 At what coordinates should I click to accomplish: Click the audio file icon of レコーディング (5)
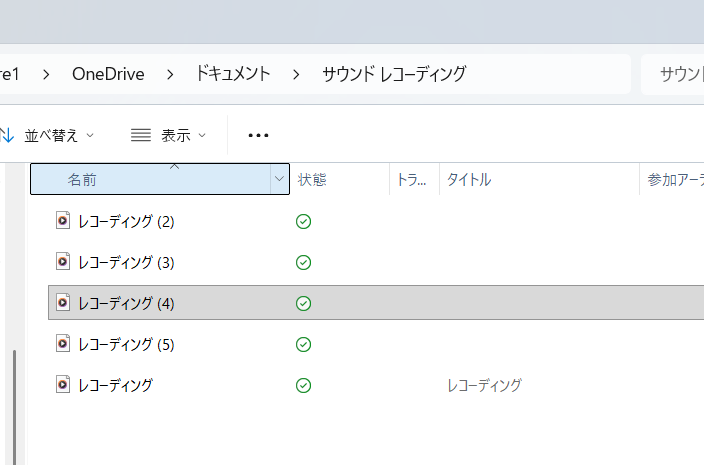coord(63,344)
